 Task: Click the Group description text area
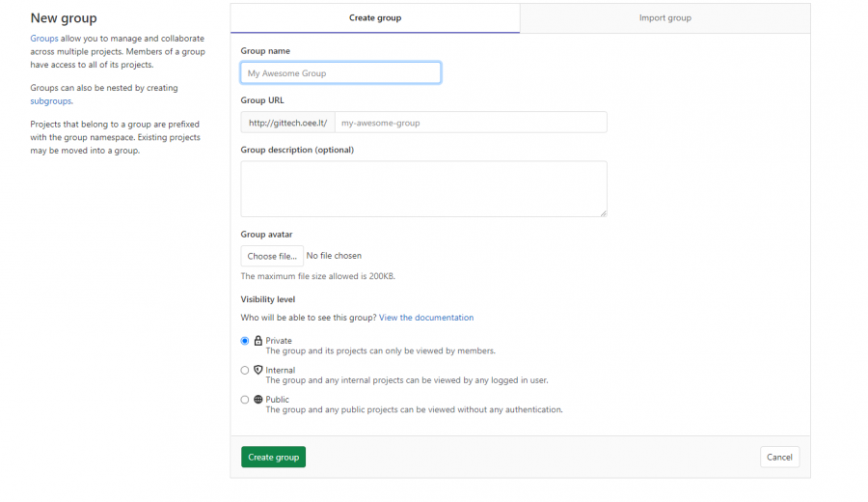click(424, 189)
